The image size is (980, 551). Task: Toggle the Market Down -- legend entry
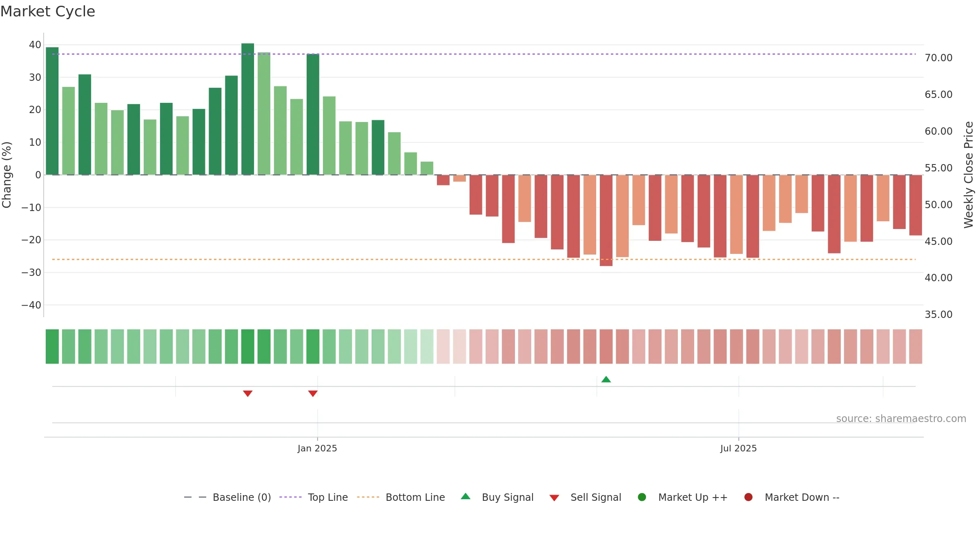[x=792, y=497]
